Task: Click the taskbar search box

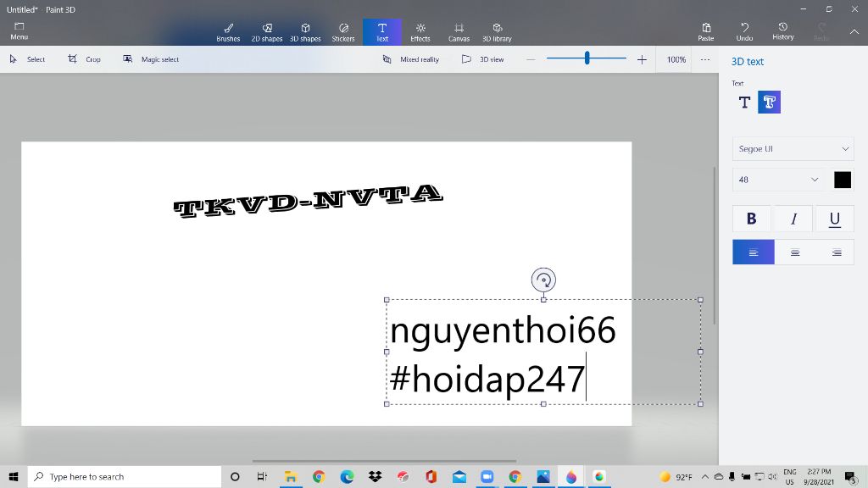Action: coord(125,476)
